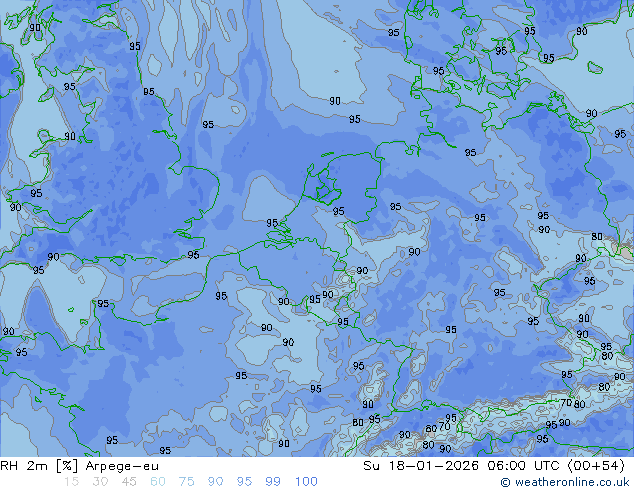Select legend value 100
The height and width of the screenshot is (490, 634).
306,482
